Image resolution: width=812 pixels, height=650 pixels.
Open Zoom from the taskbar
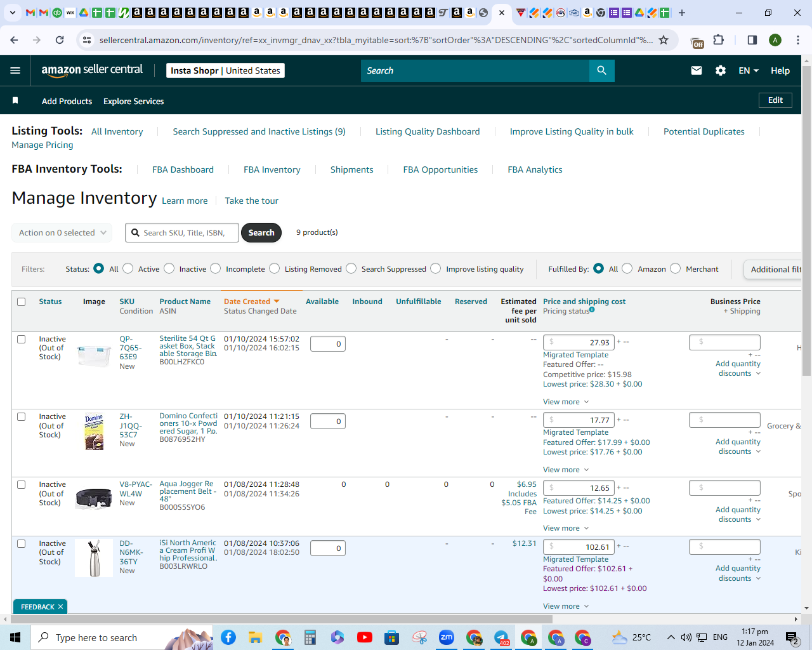(447, 637)
